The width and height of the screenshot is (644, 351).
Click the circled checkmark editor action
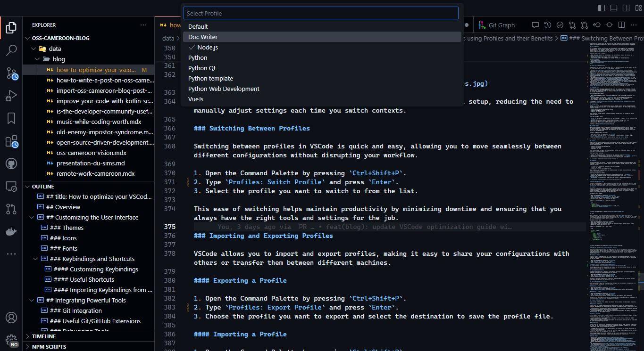[560, 25]
